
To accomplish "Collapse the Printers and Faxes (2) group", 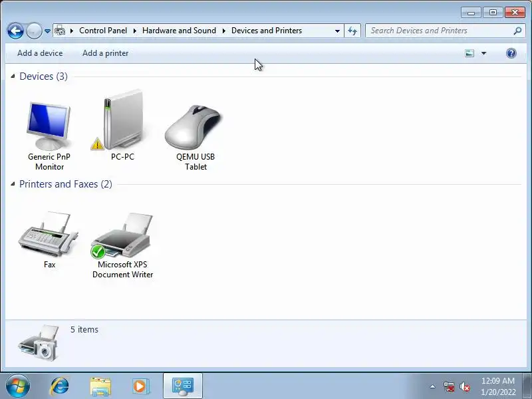I will pos(13,184).
